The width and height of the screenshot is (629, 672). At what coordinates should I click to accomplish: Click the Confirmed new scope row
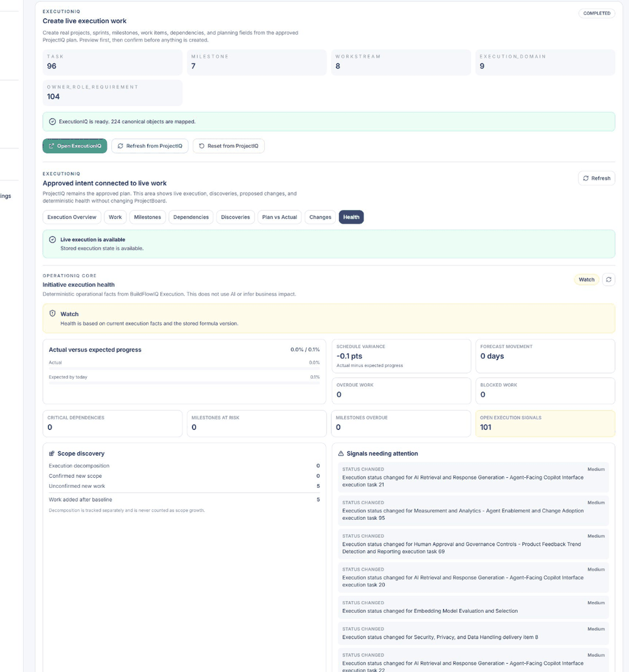coord(184,476)
